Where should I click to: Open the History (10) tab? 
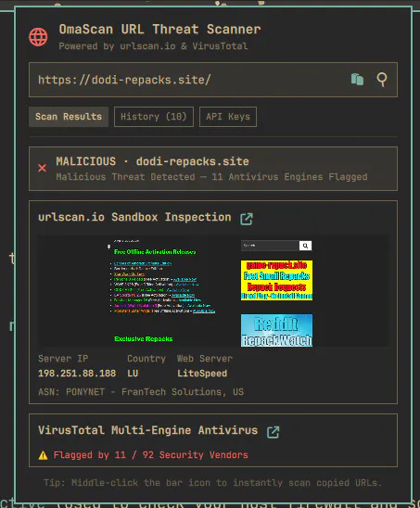pyautogui.click(x=154, y=117)
